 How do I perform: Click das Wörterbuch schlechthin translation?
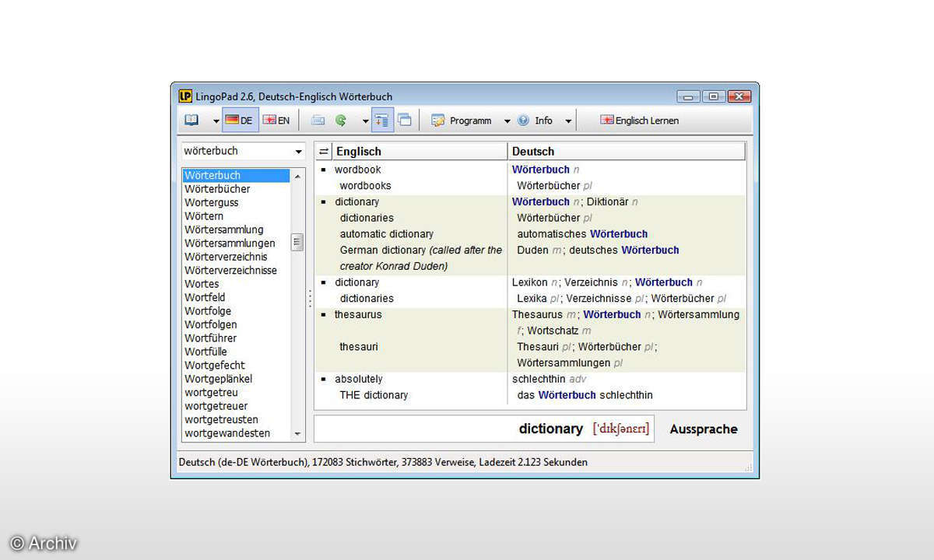pyautogui.click(x=585, y=395)
